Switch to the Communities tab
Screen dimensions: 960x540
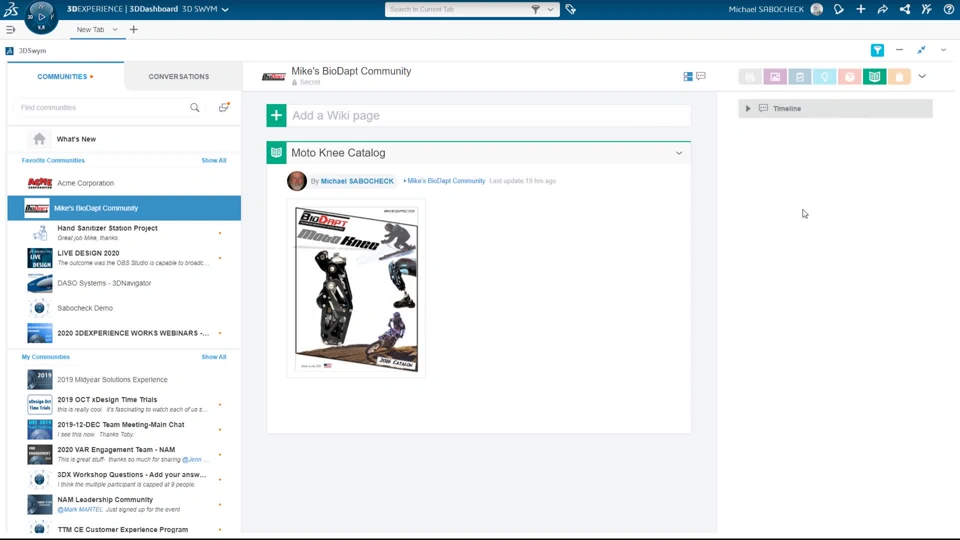click(66, 77)
